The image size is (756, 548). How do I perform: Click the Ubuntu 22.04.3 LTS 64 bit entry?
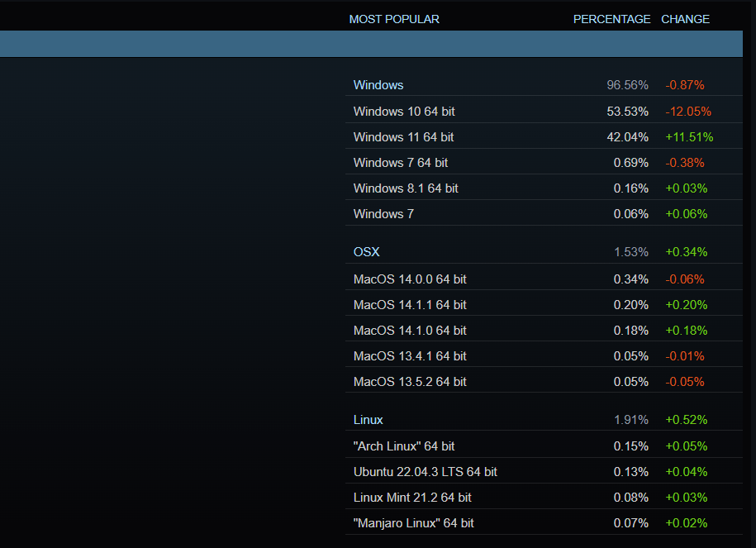pos(426,472)
